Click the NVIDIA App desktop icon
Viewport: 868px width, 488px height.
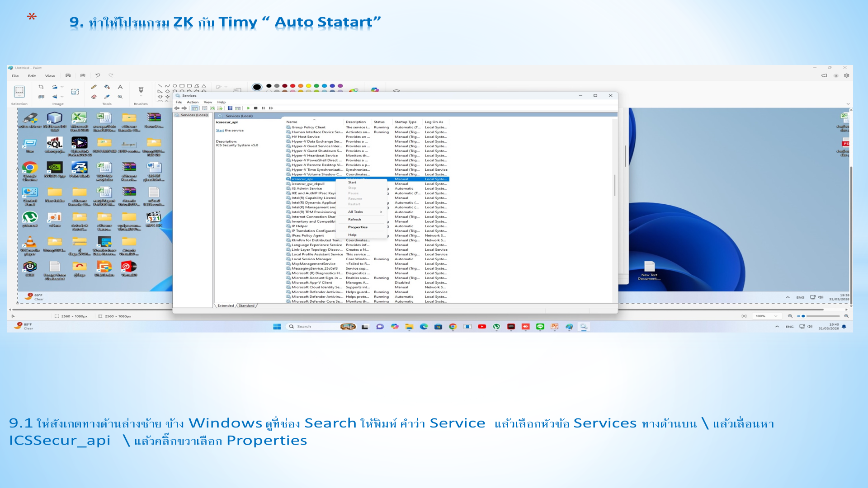point(54,170)
